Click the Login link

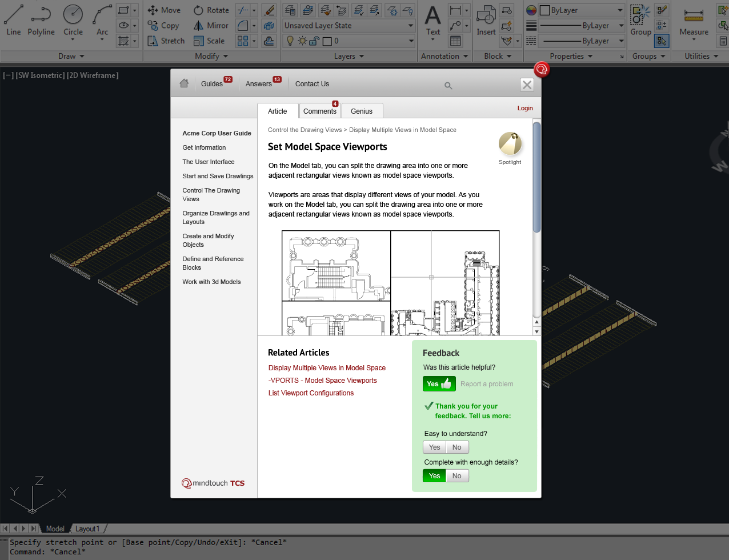pos(525,108)
